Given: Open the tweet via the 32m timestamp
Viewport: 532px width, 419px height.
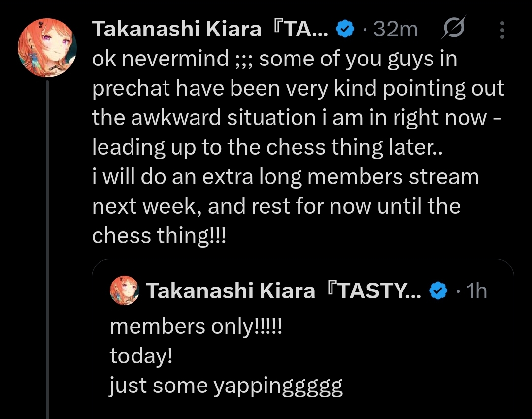Looking at the screenshot, I should [395, 30].
